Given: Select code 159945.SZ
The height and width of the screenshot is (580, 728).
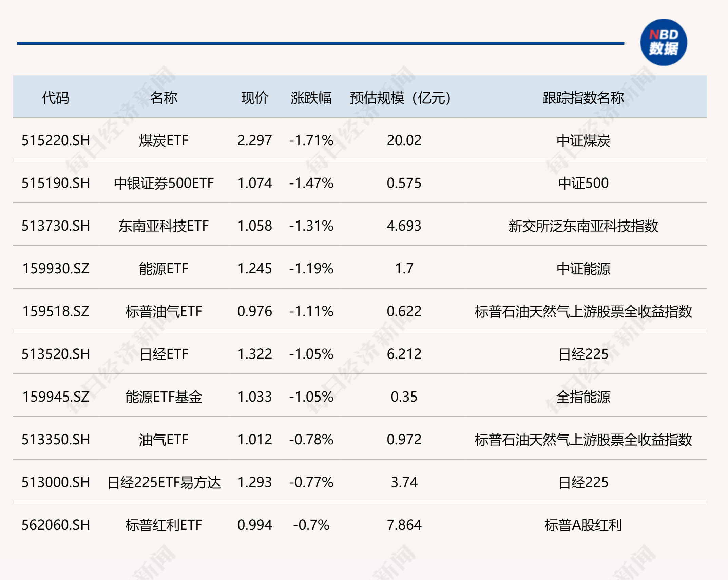Looking at the screenshot, I should tap(56, 397).
